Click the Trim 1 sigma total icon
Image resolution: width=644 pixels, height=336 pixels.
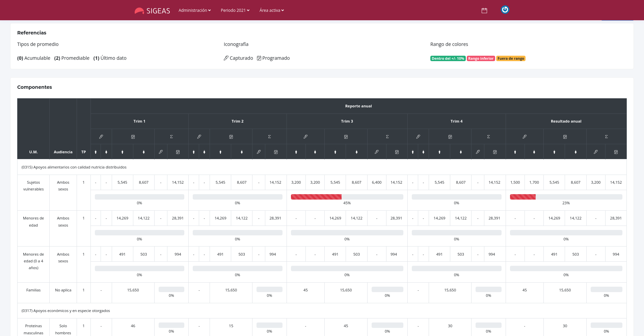[171, 137]
